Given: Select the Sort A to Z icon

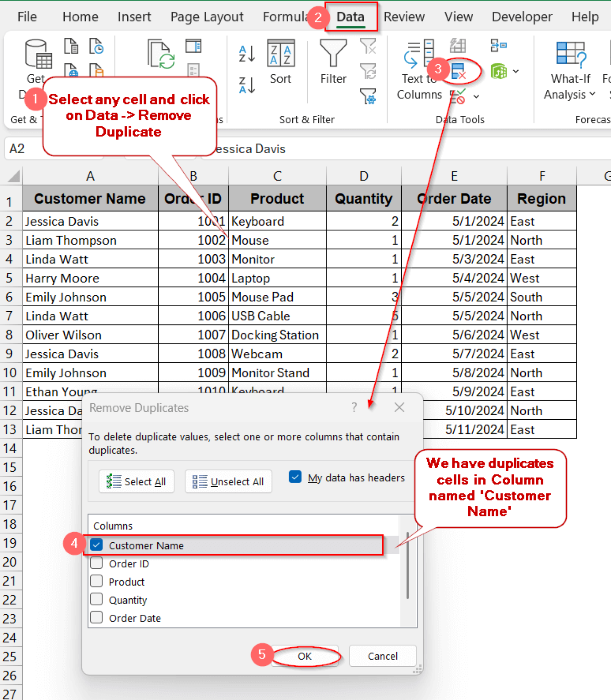Looking at the screenshot, I should click(x=246, y=53).
